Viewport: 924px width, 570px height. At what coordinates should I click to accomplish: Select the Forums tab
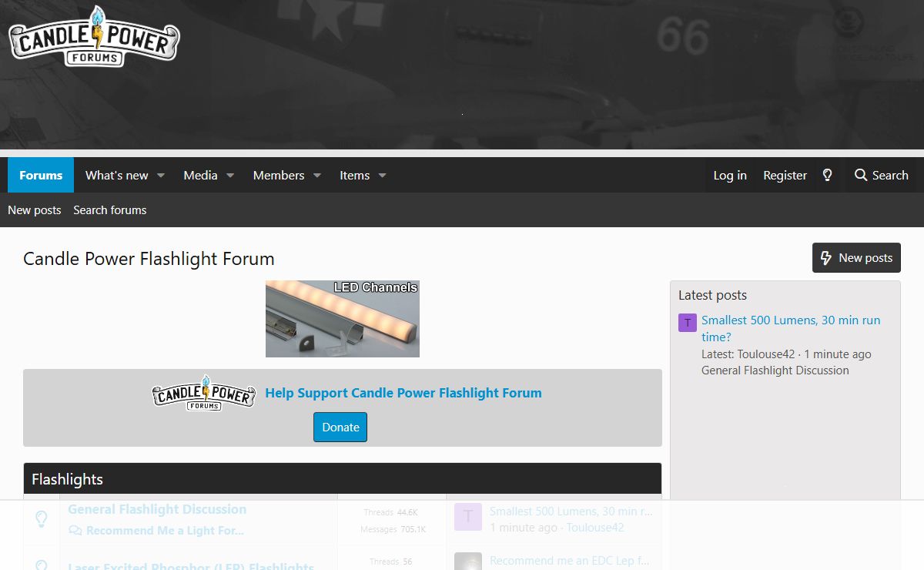[x=41, y=176]
